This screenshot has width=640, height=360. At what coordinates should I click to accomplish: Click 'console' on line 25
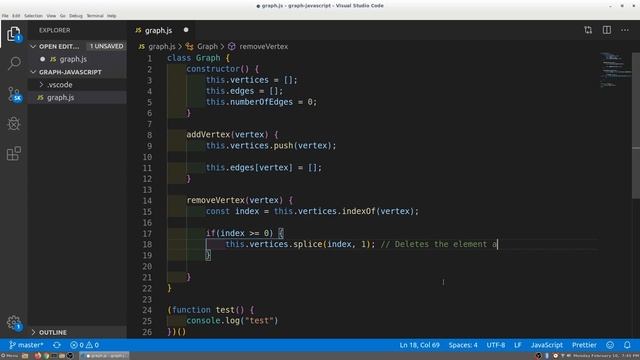click(203, 321)
